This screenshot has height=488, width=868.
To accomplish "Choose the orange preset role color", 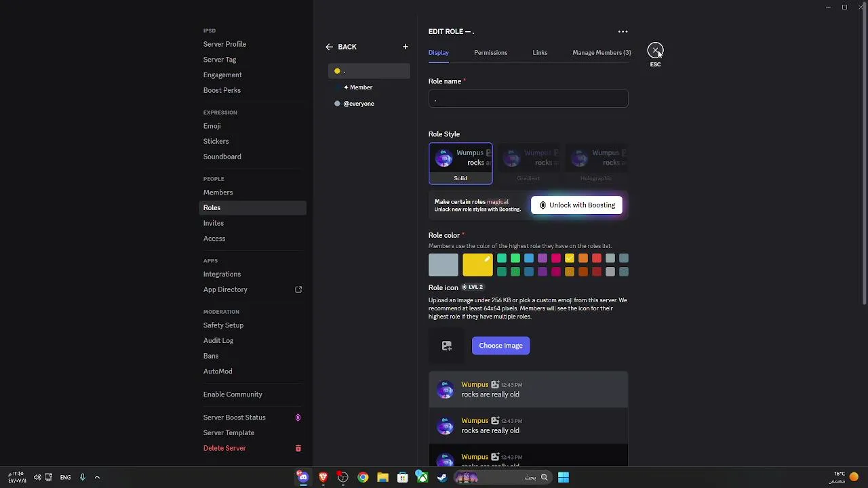I will click(583, 258).
